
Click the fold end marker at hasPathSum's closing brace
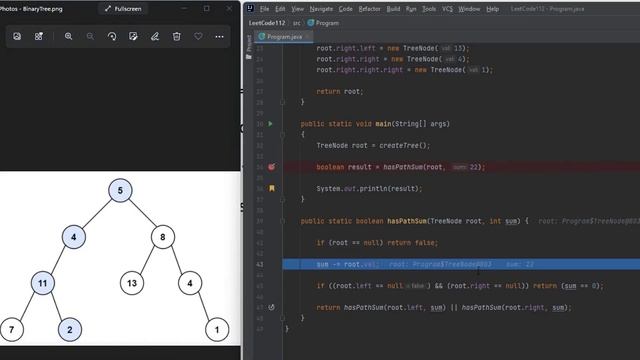(282, 318)
